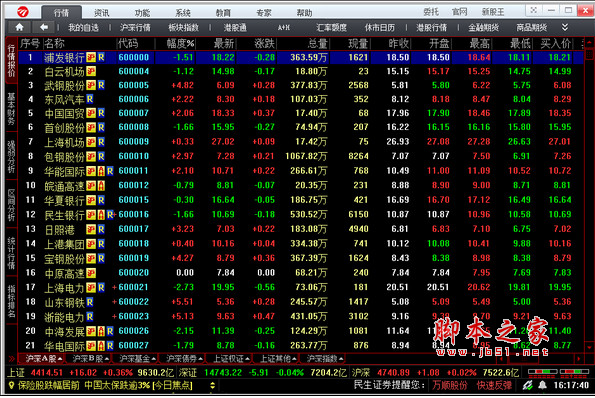Screen dimensions: 595x398
Task: Click the network connection status icon
Action: tap(527, 385)
